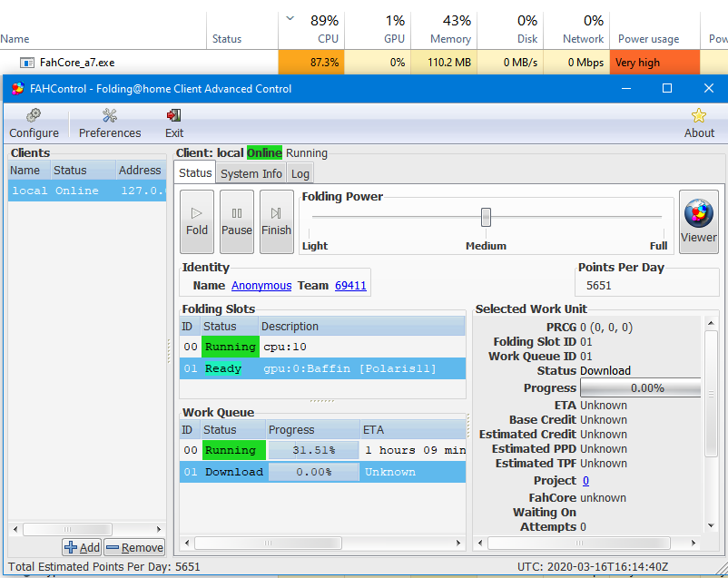728x578 pixels.
Task: Sort Task Manager by CPU column
Action: [311, 30]
